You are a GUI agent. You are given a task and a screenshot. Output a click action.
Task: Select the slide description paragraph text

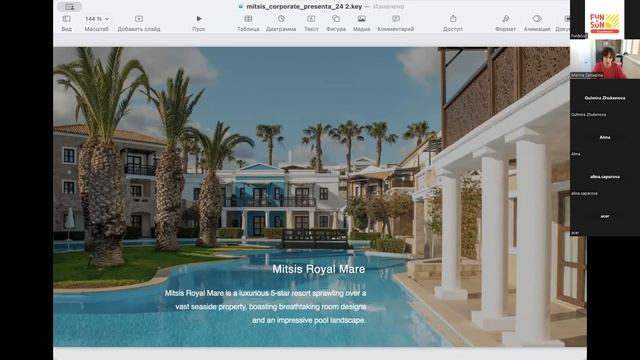pyautogui.click(x=265, y=307)
